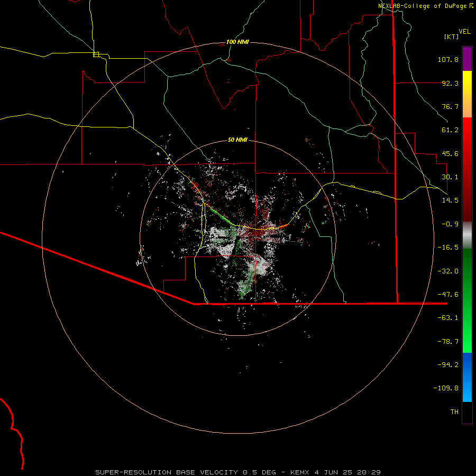Click the NEXLAB-College of DuPage watermark text

tap(426, 6)
